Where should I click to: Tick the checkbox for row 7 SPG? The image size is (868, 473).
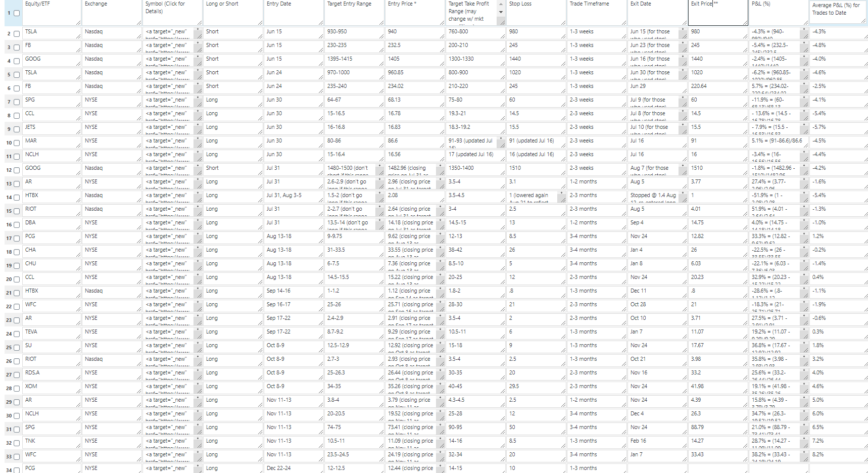17,102
